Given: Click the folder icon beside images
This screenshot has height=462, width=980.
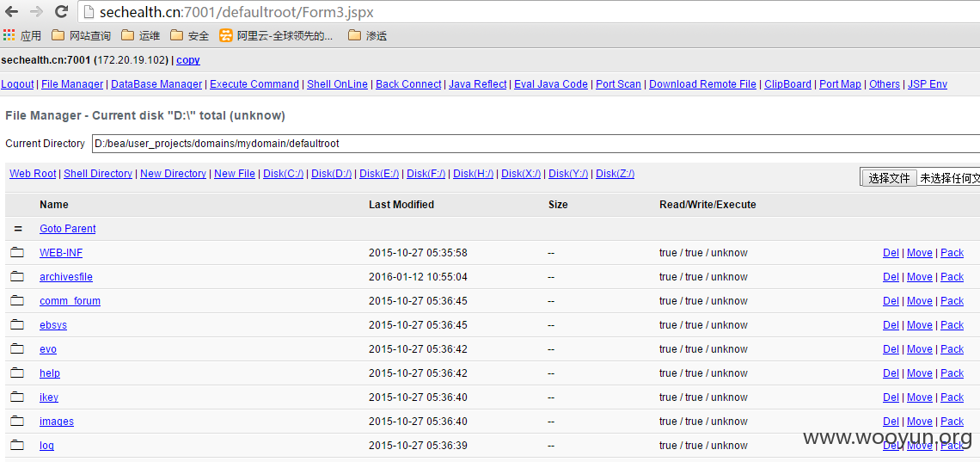Looking at the screenshot, I should (x=17, y=421).
